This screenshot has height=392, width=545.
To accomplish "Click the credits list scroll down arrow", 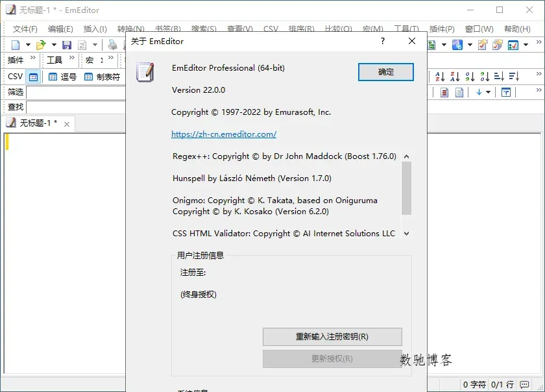I will coord(406,234).
